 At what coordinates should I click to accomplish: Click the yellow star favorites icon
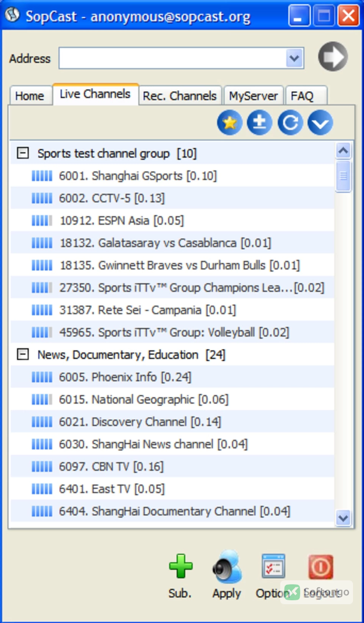[x=230, y=122]
